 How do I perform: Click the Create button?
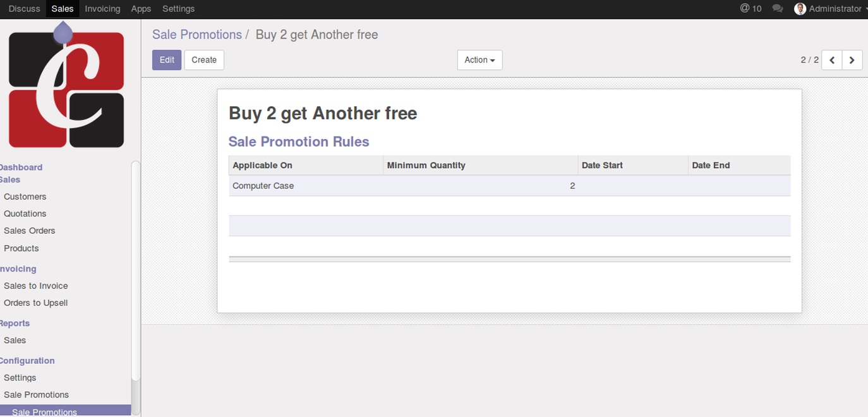tap(204, 60)
